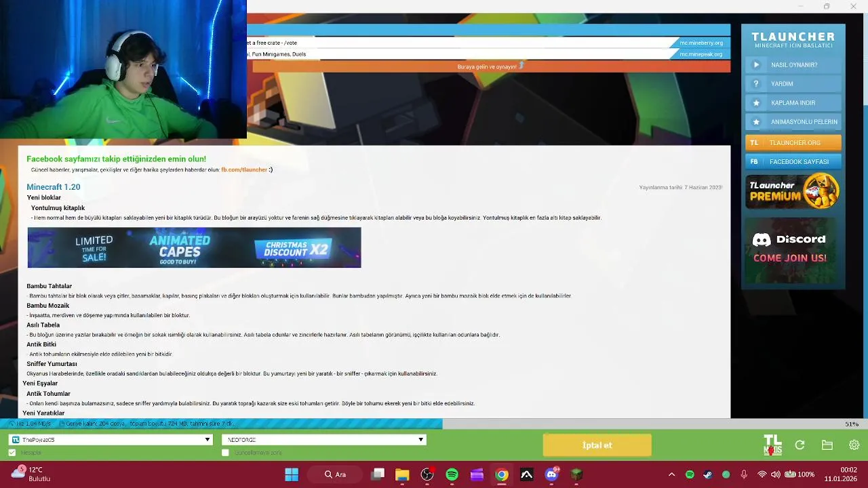The image size is (868, 488).
Task: Click the star icon beside Kaplama İndir
Action: click(756, 103)
